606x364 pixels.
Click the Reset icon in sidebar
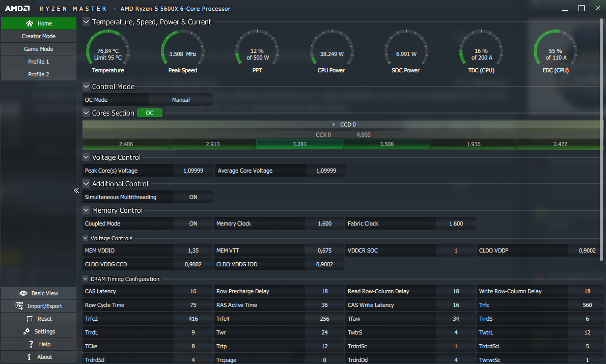pyautogui.click(x=30, y=319)
